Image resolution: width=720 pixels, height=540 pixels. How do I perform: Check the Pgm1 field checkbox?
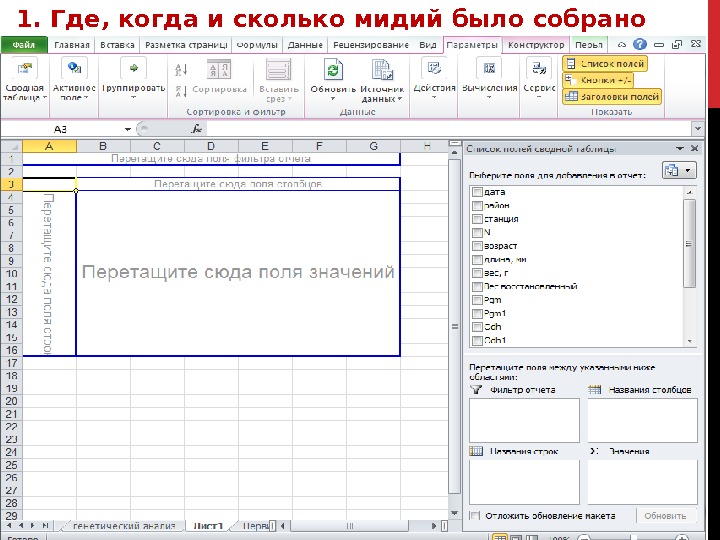(x=477, y=314)
